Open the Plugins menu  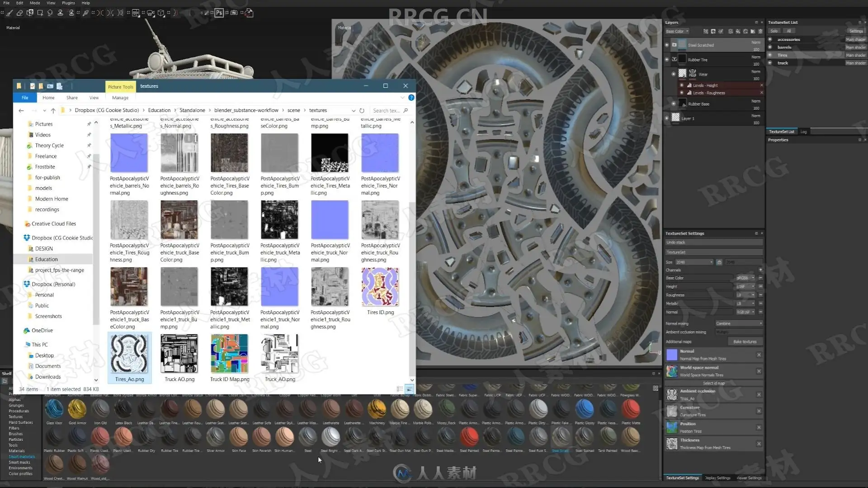pos(68,3)
